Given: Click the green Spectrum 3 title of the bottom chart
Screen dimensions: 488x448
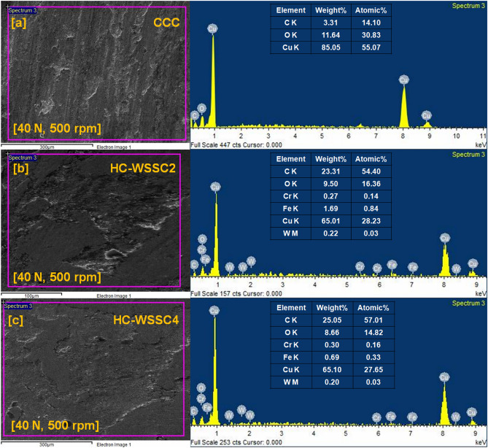Looking at the screenshot, I should point(468,303).
